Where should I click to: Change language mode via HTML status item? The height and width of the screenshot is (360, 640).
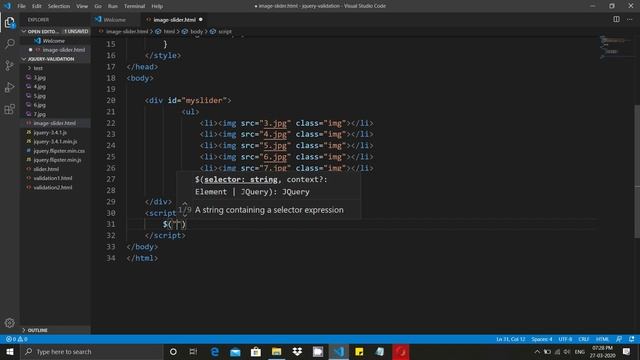pos(602,339)
